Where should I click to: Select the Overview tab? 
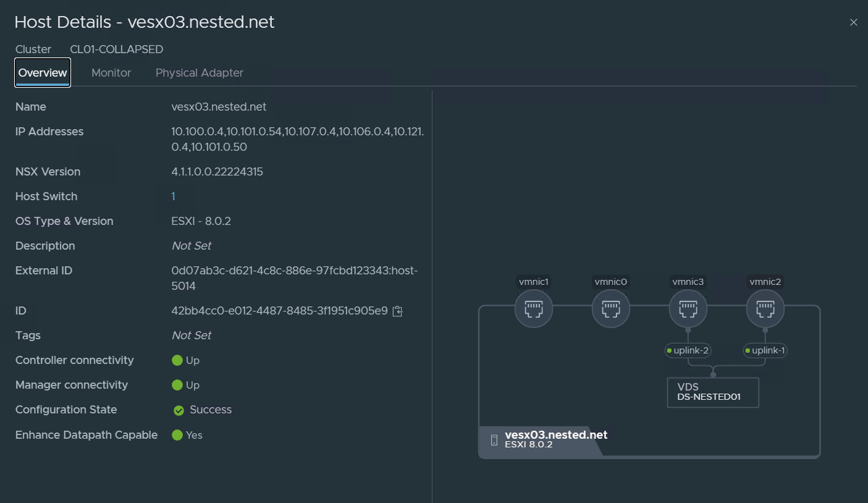click(x=43, y=73)
